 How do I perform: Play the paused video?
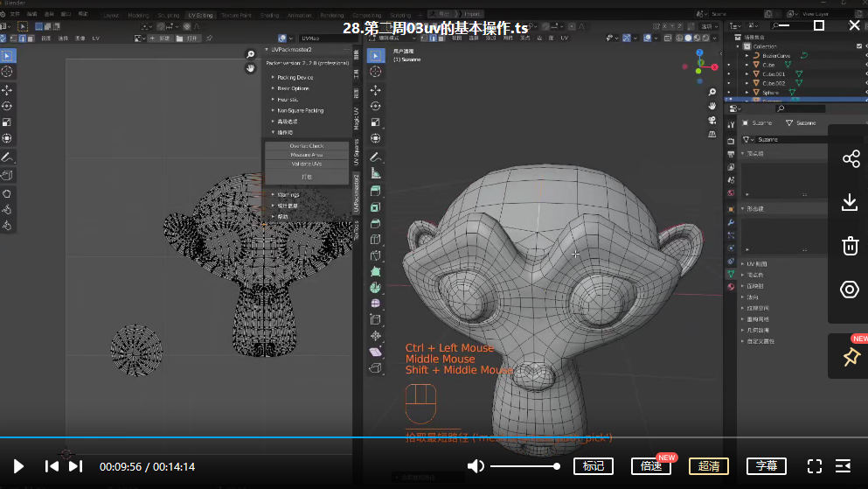point(18,466)
